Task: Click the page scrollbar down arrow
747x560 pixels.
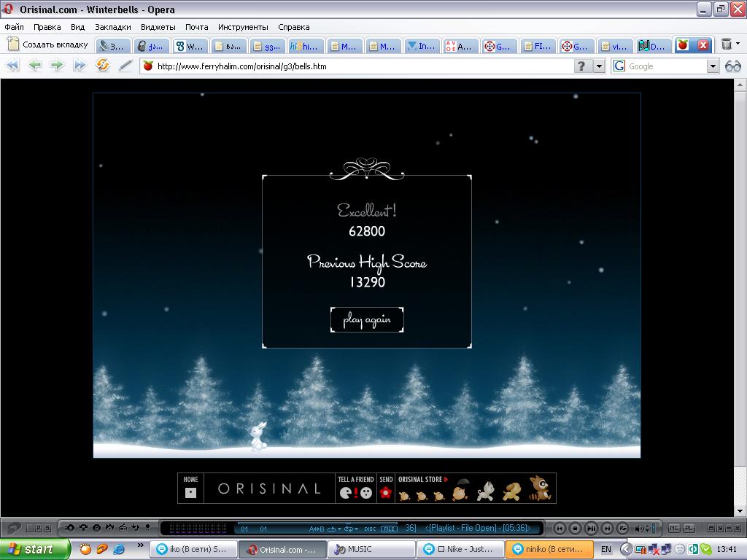Action: tap(740, 511)
